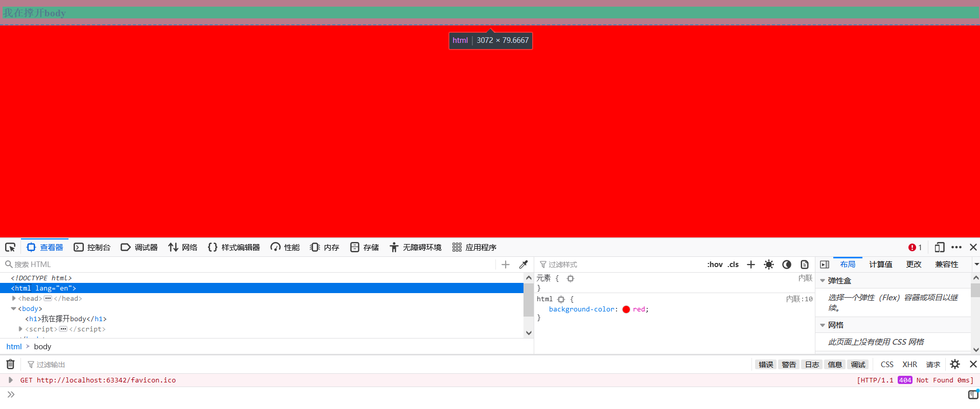
Task: Toggle the XHR console filter
Action: coord(909,365)
